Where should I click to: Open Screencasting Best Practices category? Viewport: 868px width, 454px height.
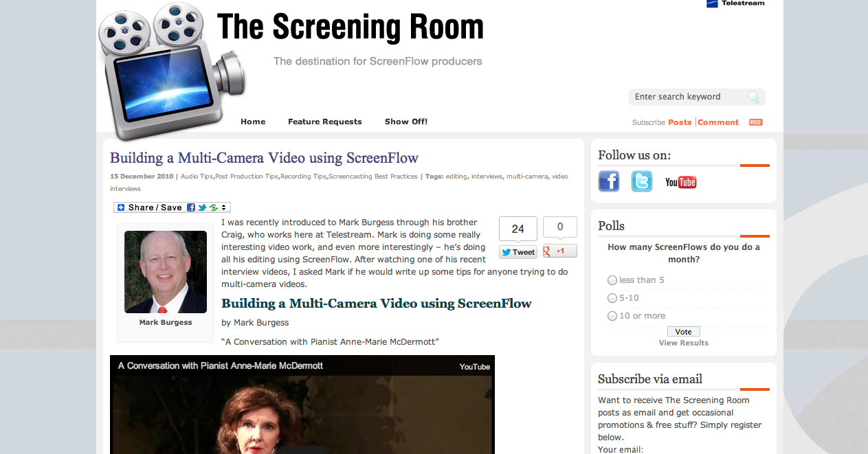pos(373,177)
